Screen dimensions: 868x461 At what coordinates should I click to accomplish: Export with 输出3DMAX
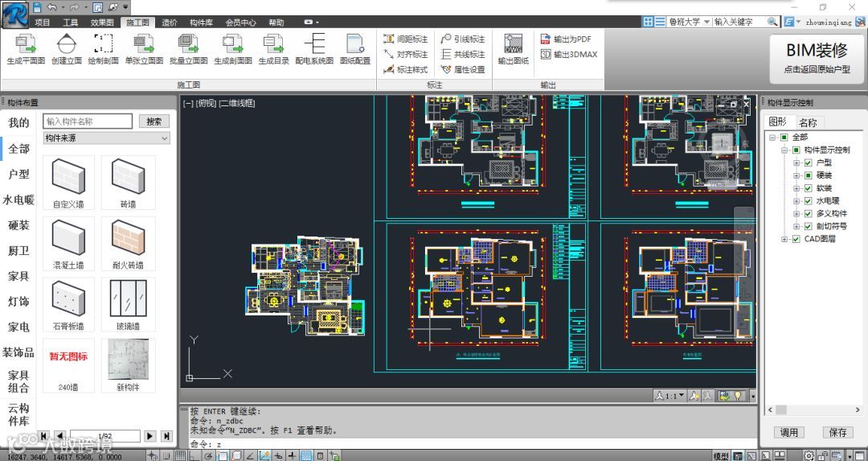[568, 54]
